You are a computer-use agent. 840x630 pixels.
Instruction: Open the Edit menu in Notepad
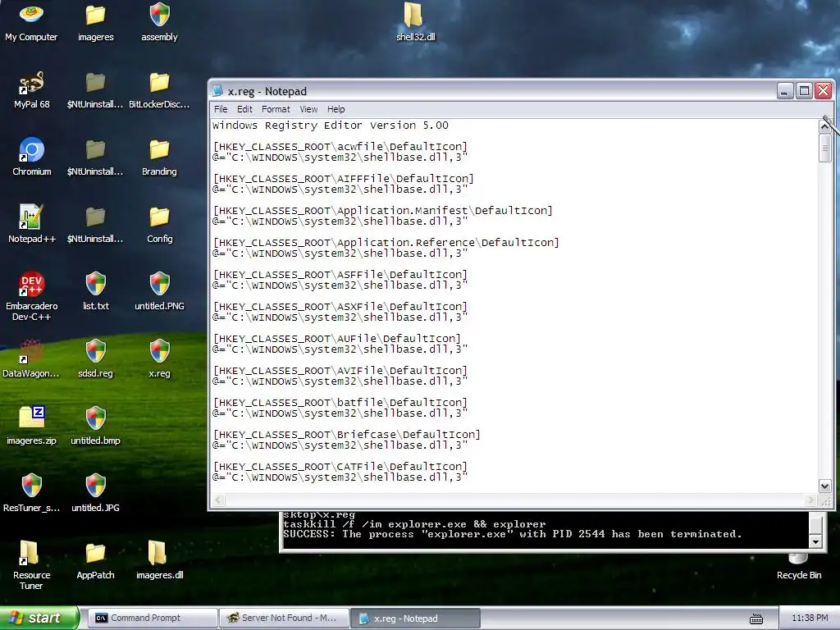(x=244, y=109)
